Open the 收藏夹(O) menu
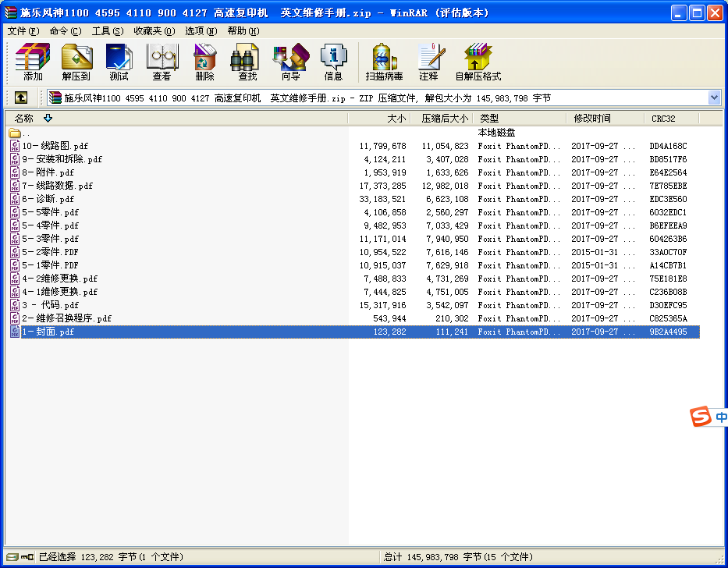The width and height of the screenshot is (728, 568). point(154,31)
